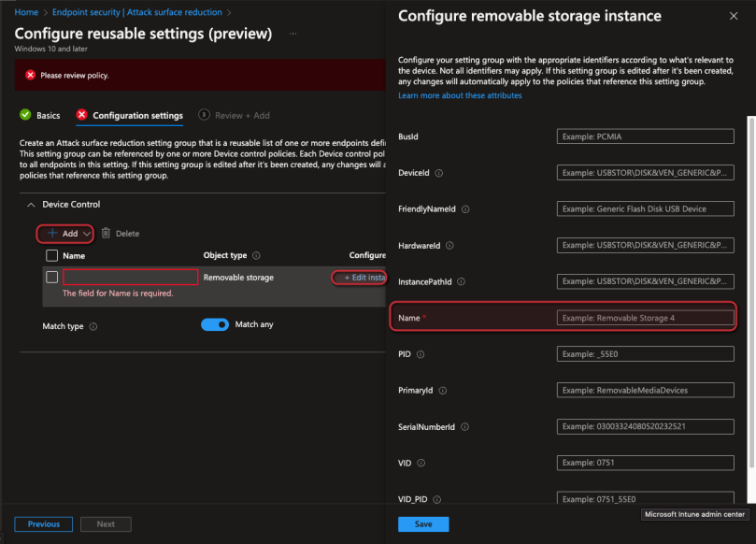Click the info icon beside DeviceId
Screen dimensions: 756x544
(439, 173)
